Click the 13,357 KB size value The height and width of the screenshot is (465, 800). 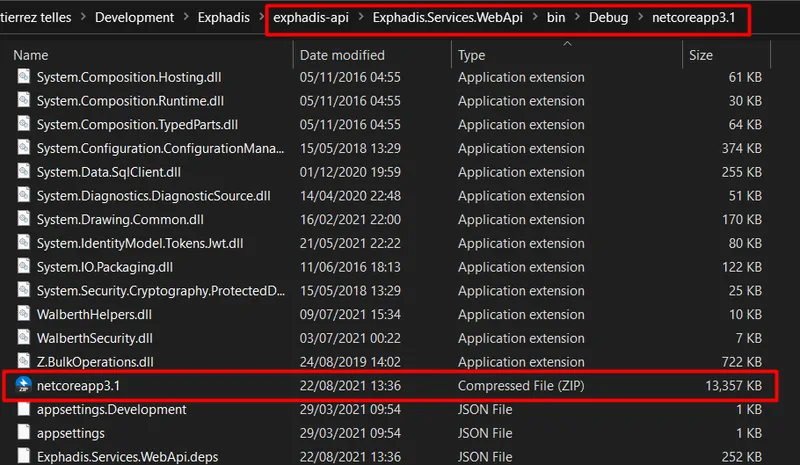(x=734, y=385)
